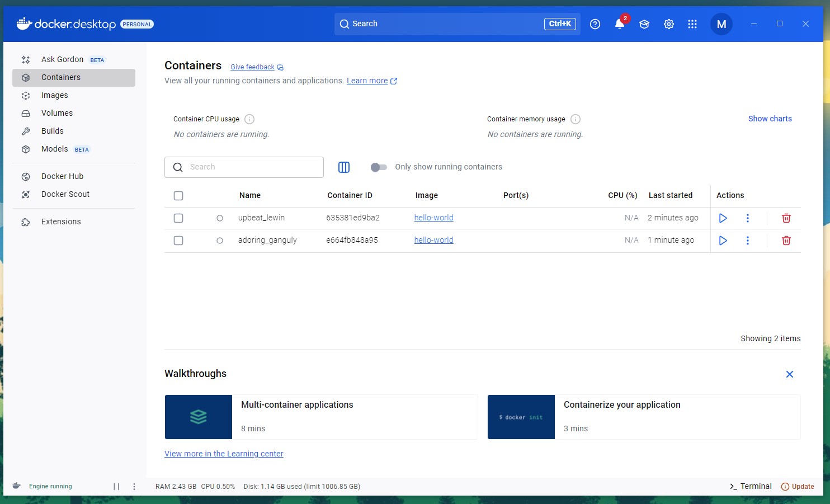Open more actions for upbeat_lewin
This screenshot has width=830, height=504.
pyautogui.click(x=748, y=218)
